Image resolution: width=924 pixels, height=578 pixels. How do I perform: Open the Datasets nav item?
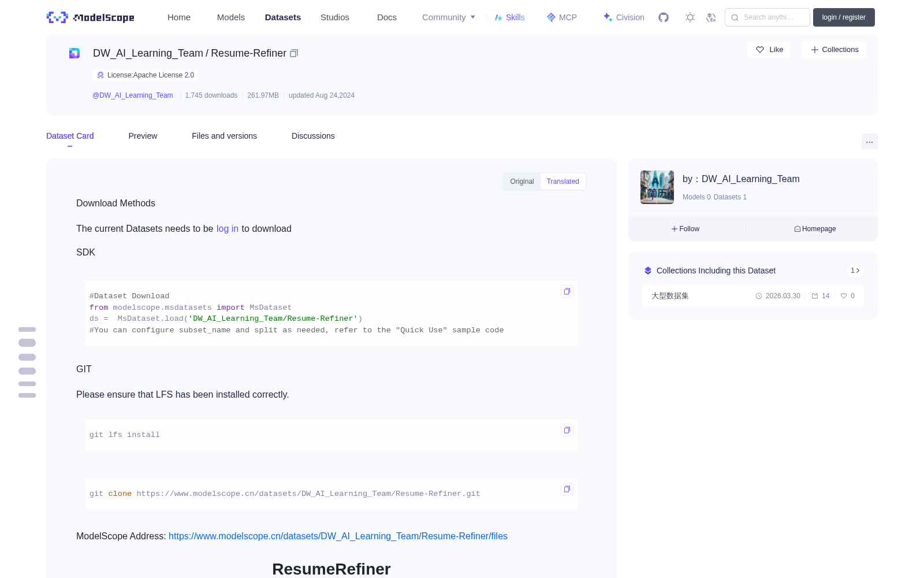[x=283, y=17]
